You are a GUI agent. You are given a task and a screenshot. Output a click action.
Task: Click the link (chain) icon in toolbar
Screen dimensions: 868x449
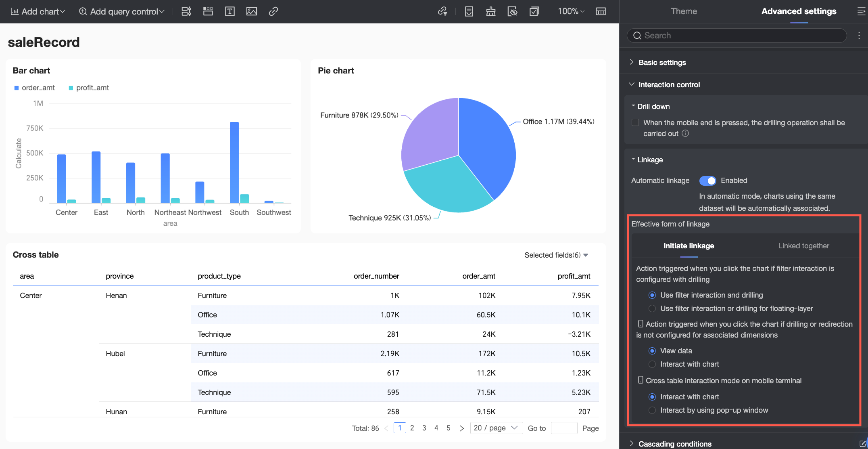click(x=273, y=11)
